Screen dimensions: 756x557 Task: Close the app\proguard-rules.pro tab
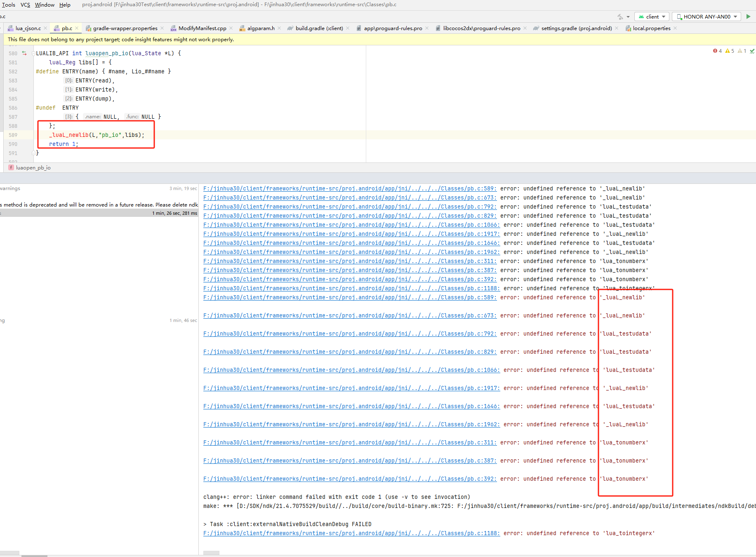click(427, 28)
